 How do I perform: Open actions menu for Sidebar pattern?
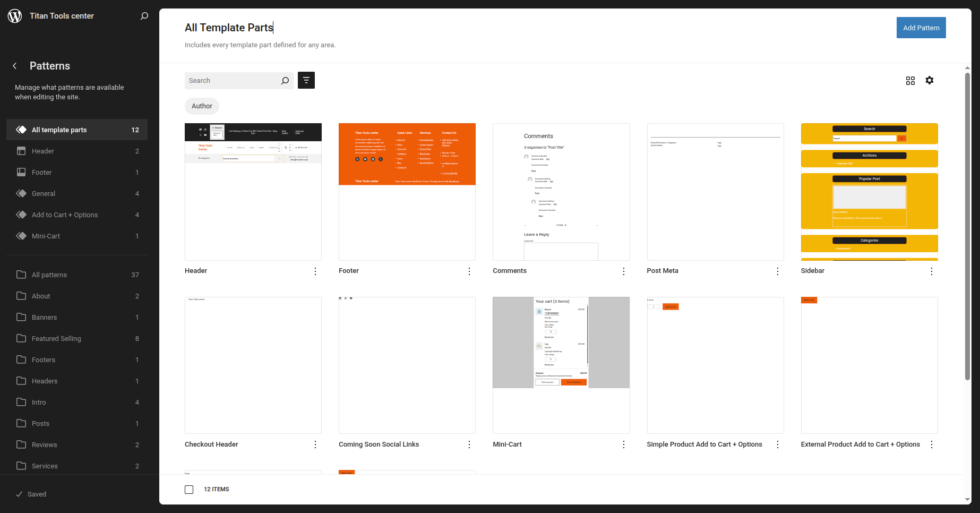931,271
